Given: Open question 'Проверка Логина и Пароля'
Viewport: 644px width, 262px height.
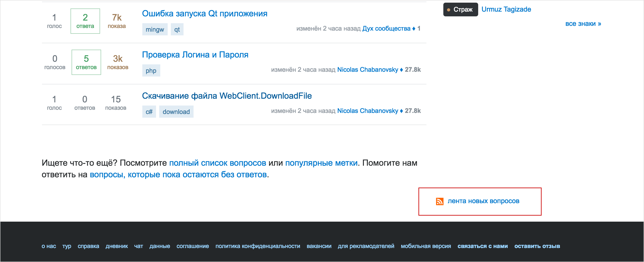Looking at the screenshot, I should [x=195, y=55].
